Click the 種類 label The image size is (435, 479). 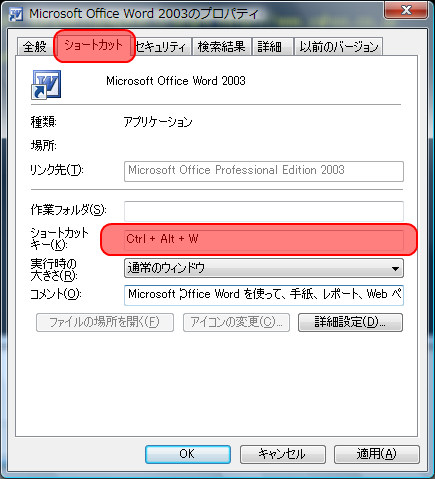(x=44, y=122)
